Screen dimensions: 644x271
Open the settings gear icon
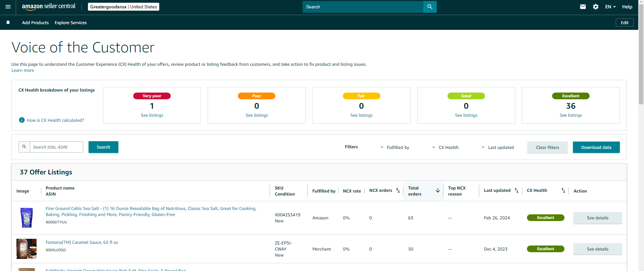(596, 7)
